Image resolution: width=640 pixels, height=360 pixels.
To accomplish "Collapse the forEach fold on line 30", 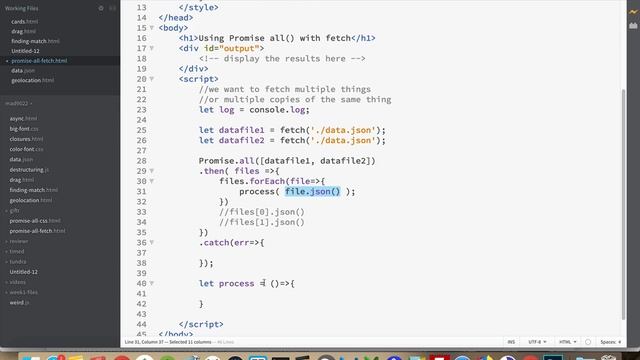I will coord(152,181).
